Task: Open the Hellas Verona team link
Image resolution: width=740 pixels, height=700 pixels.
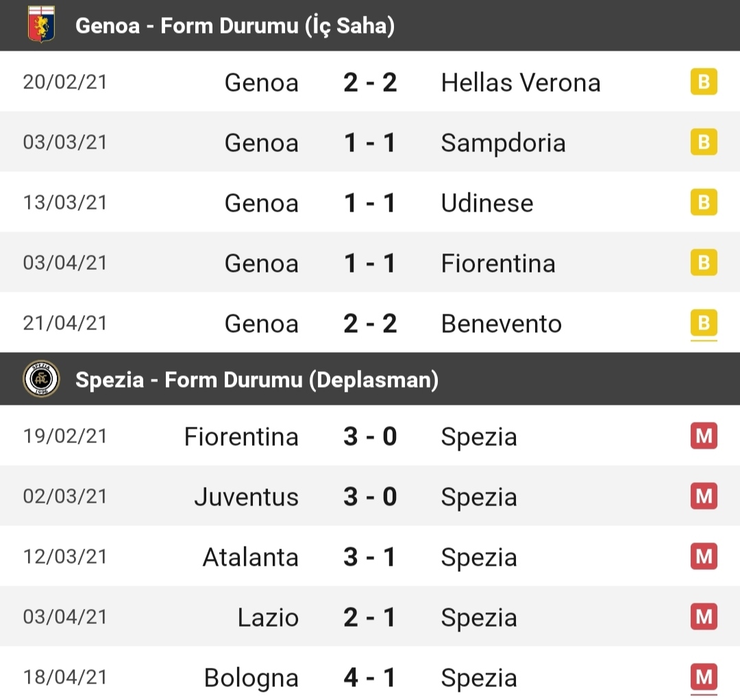Action: click(x=521, y=83)
